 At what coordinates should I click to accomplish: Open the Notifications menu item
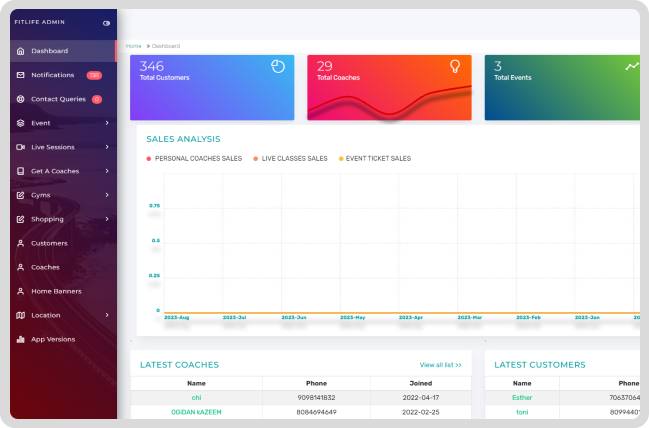click(x=63, y=75)
